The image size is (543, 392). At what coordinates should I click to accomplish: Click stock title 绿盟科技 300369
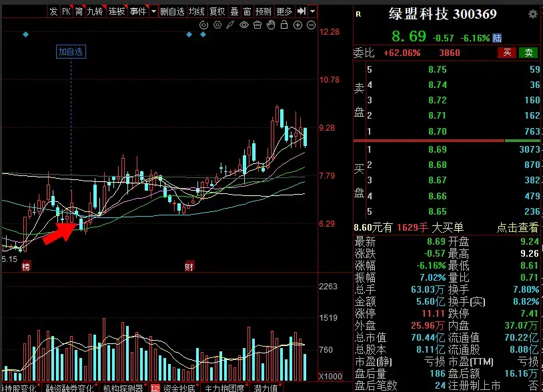(x=442, y=14)
